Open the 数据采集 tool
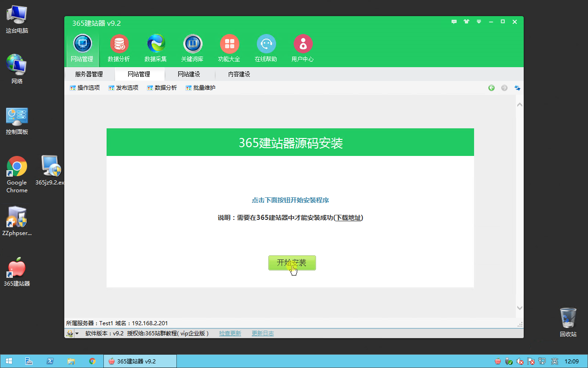Image resolution: width=588 pixels, height=368 pixels. coord(156,48)
